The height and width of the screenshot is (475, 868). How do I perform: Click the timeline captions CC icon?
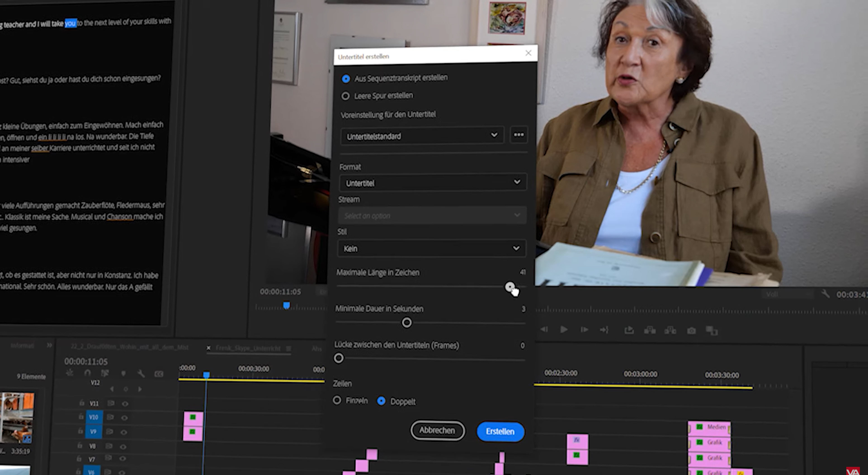pyautogui.click(x=158, y=374)
